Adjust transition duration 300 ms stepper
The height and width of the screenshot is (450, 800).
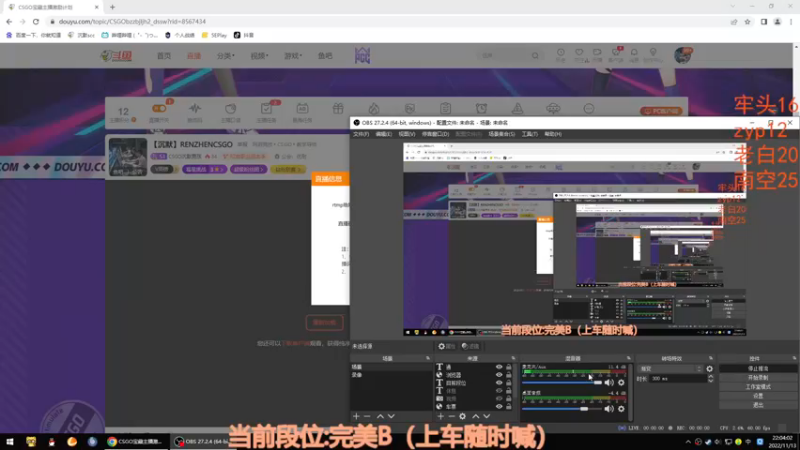pos(711,379)
